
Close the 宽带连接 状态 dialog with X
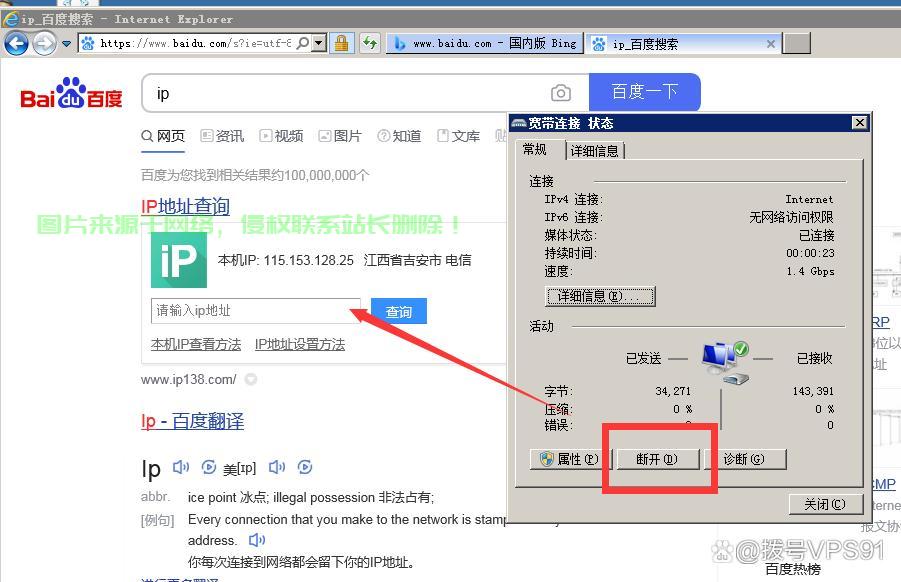[x=860, y=122]
